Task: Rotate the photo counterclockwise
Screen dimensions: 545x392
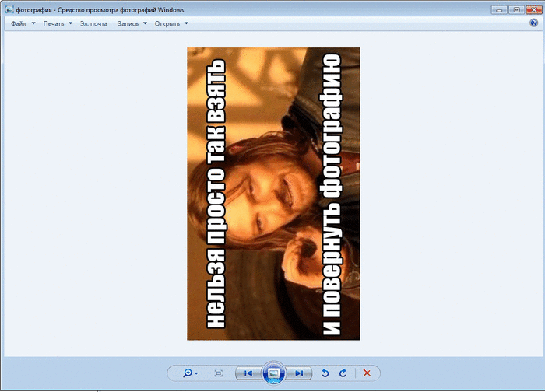Action: (325, 374)
